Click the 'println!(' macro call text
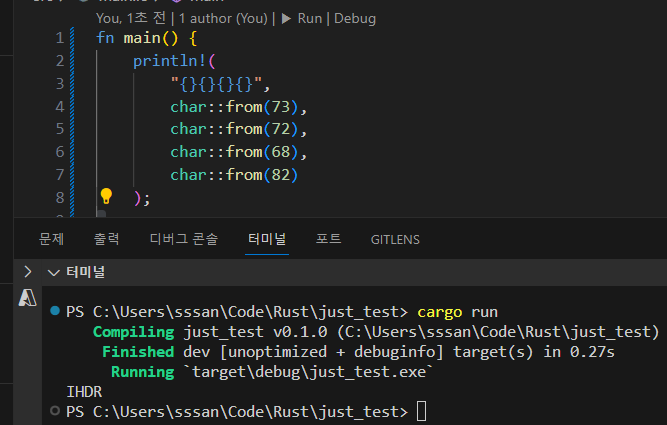 click(174, 61)
